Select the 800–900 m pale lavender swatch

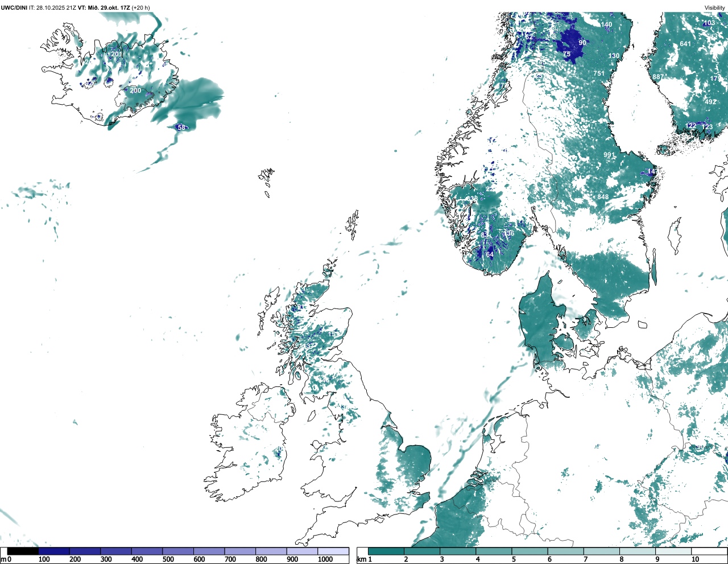pos(271,551)
